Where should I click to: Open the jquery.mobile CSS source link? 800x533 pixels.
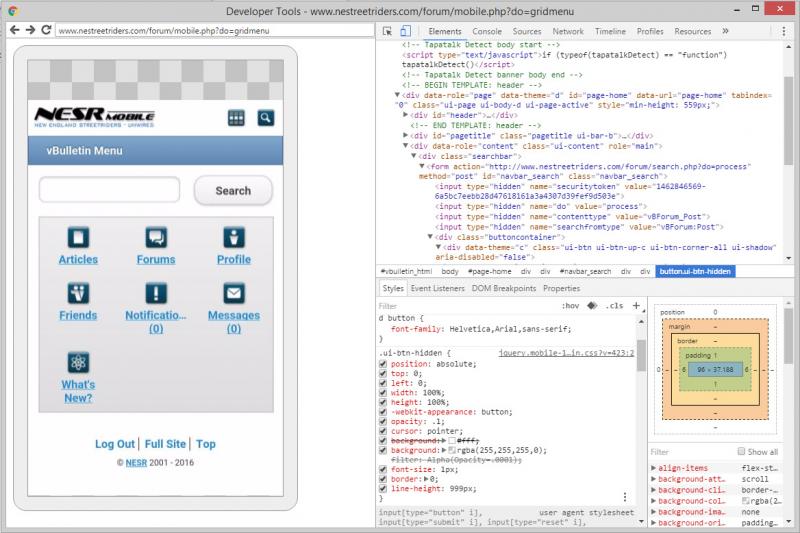tap(566, 353)
